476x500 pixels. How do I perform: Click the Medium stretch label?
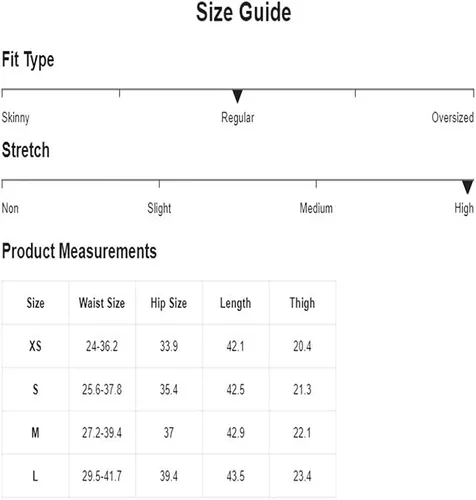click(316, 208)
